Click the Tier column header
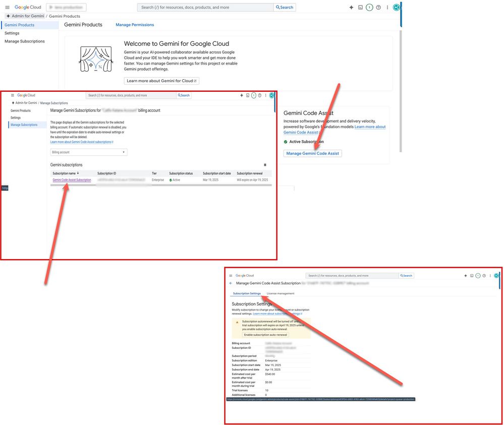Image resolution: width=504 pixels, height=425 pixels. point(154,173)
